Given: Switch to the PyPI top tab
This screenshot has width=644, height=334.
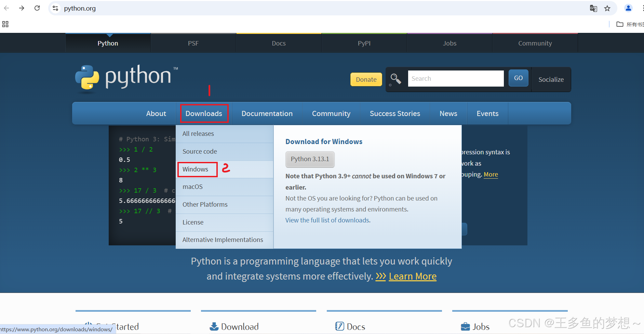Looking at the screenshot, I should [x=364, y=43].
